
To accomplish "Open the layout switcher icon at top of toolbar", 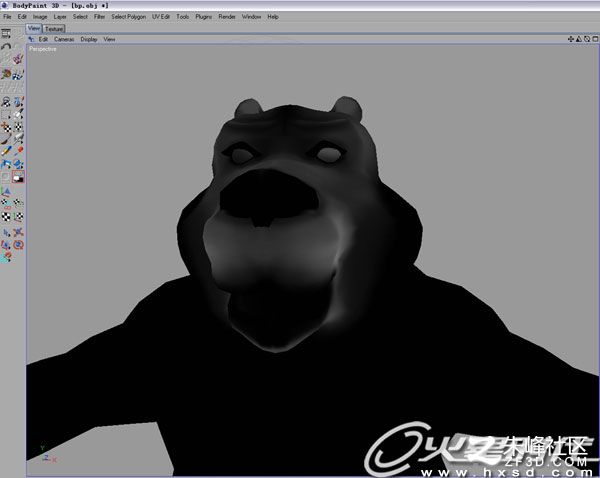I will [x=6, y=34].
